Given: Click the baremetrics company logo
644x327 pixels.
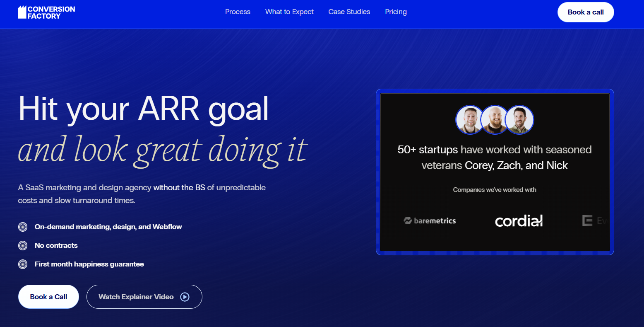Looking at the screenshot, I should 430,221.
